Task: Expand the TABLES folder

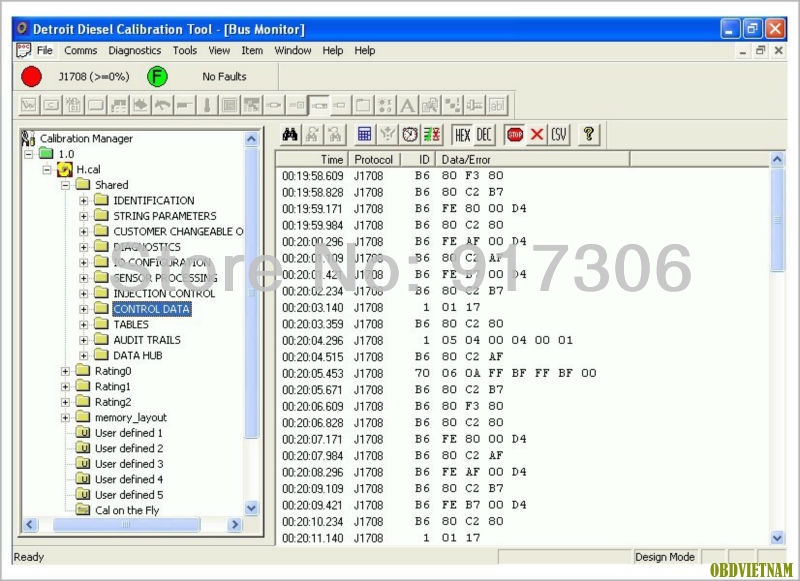Action: 84,324
